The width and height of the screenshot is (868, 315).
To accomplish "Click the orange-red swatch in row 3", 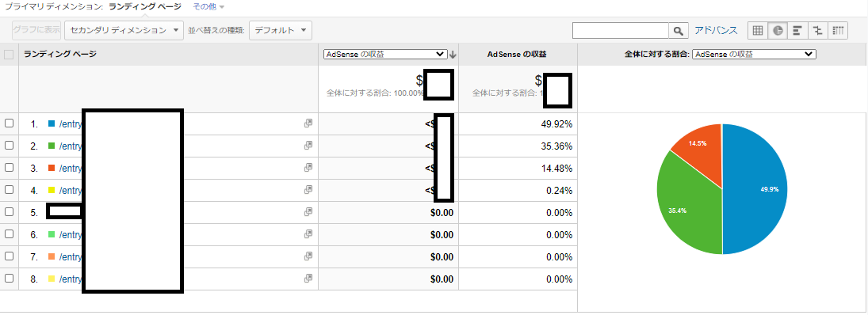I will click(52, 168).
